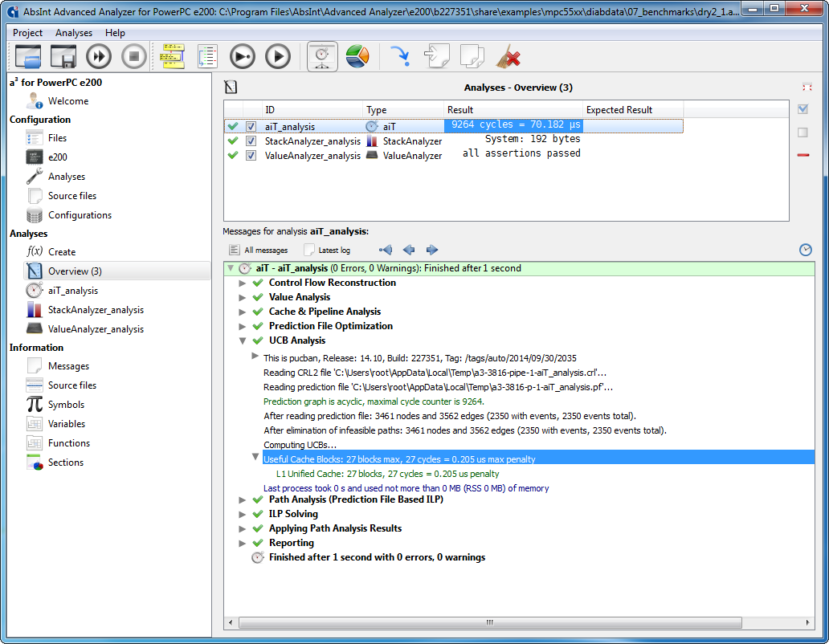This screenshot has height=644, width=829.
Task: Click the plain play toolbar button
Action: (x=278, y=56)
